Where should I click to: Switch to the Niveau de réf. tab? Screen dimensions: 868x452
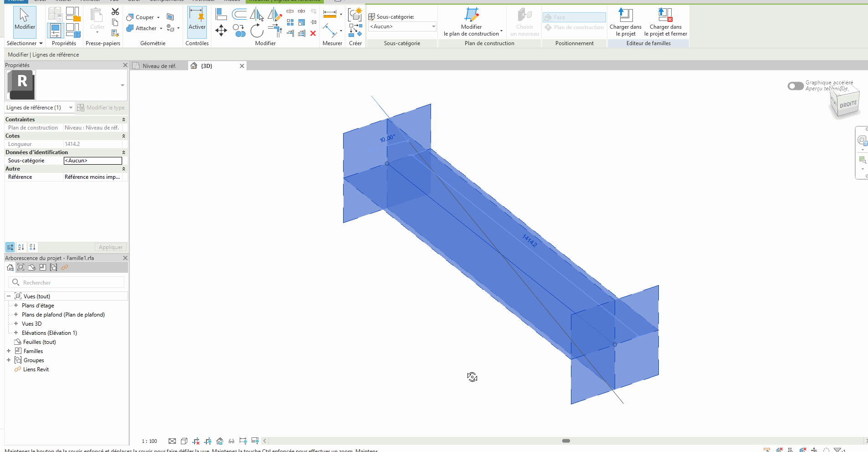click(159, 66)
